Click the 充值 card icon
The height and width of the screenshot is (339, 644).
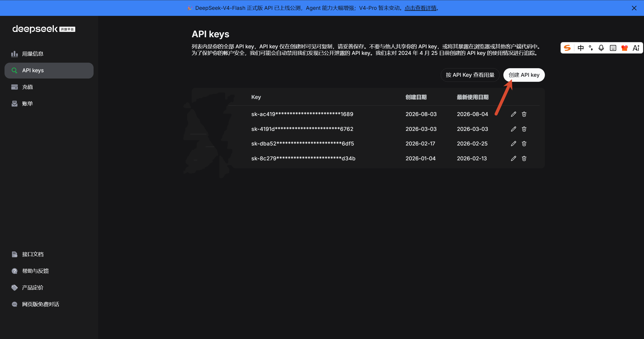coord(15,87)
